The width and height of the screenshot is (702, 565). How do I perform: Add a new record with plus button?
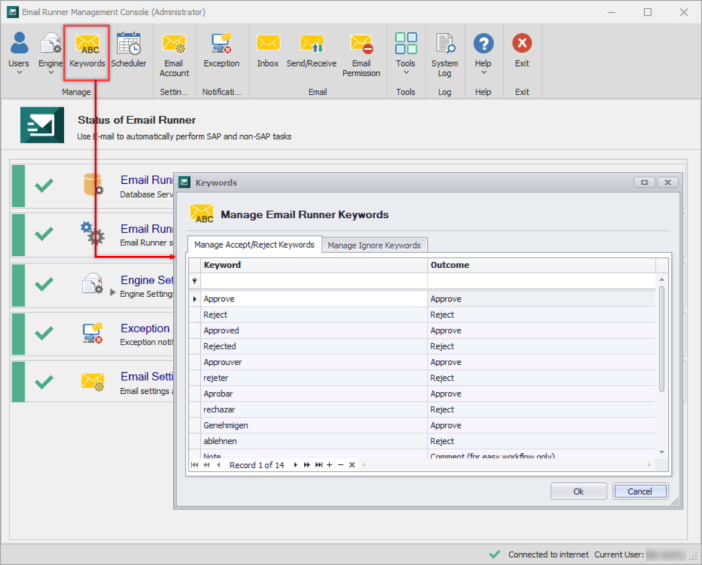tap(330, 465)
